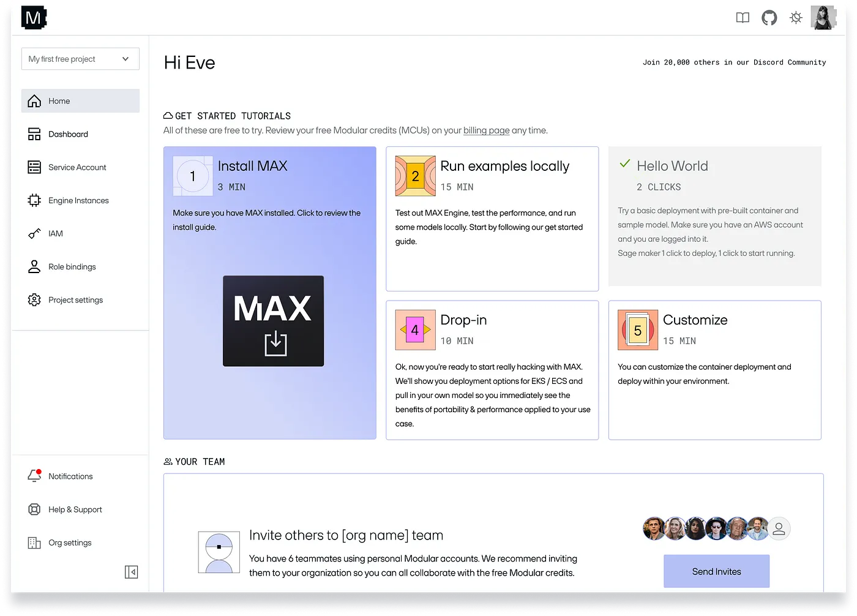
Task: Select Home in the sidebar
Action: pos(80,101)
